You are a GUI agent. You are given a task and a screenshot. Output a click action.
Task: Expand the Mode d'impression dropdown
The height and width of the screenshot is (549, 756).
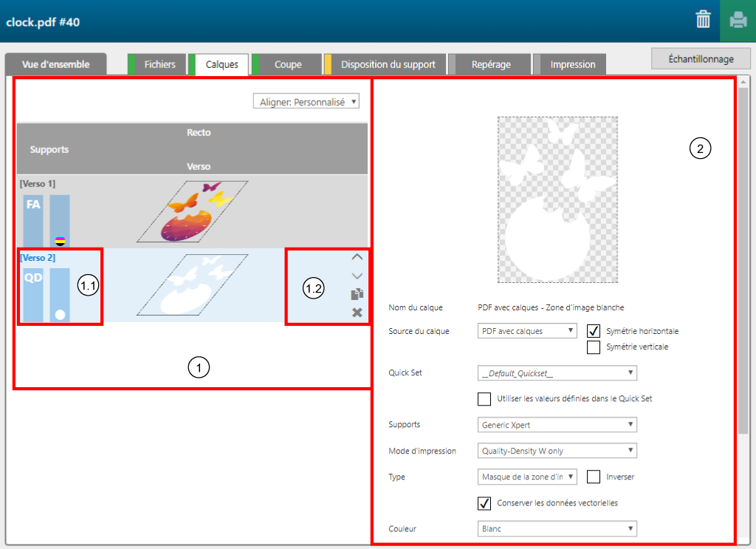(557, 451)
